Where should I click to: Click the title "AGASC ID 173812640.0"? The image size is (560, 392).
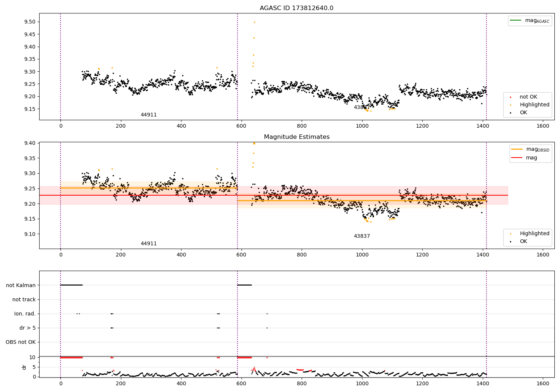tap(296, 8)
